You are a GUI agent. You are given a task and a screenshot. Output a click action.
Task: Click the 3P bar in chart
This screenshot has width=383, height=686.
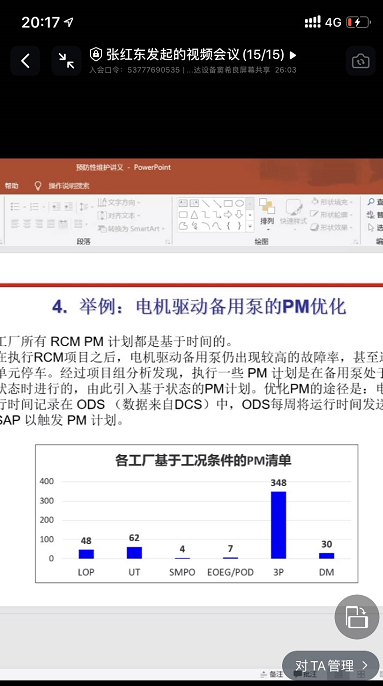pos(278,525)
